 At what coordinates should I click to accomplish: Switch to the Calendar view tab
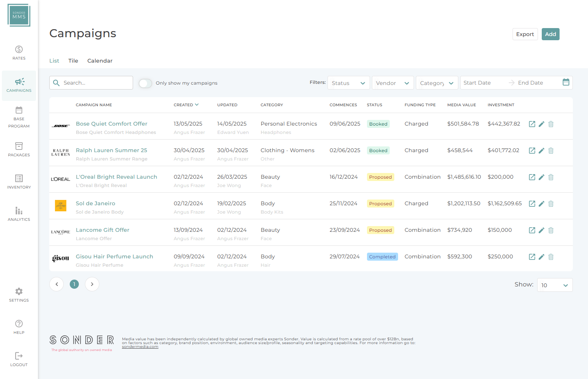point(100,61)
